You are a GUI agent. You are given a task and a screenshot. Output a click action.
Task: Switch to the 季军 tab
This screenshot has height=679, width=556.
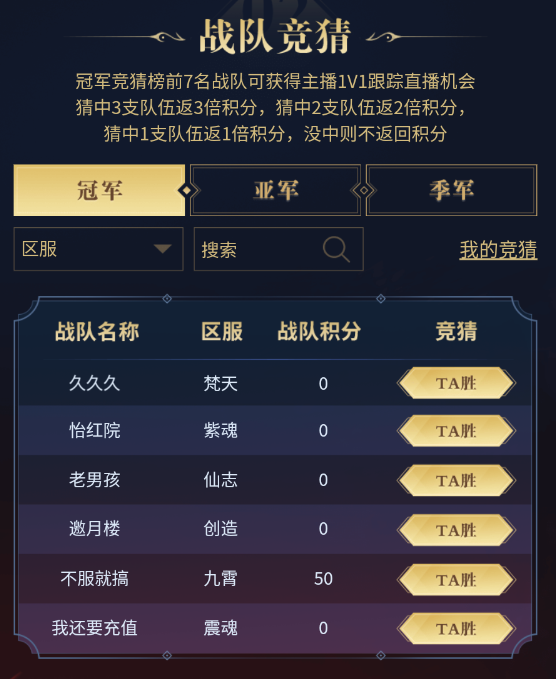(x=452, y=190)
